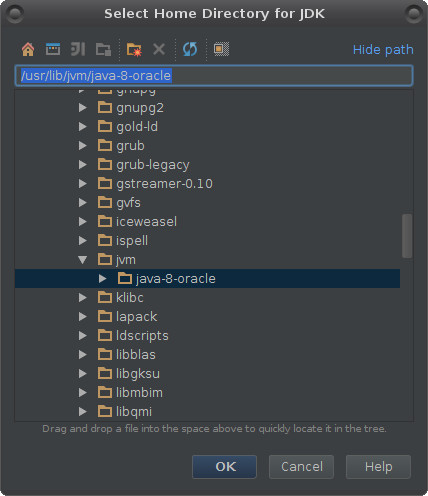Expand the lapack folder arrow
This screenshot has height=496, width=428.
83,317
